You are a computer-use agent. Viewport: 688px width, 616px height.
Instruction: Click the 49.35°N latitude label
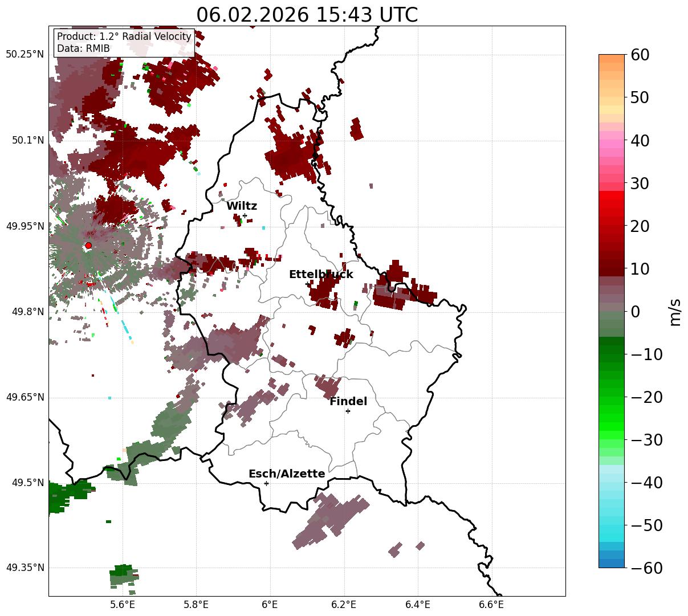click(x=25, y=568)
